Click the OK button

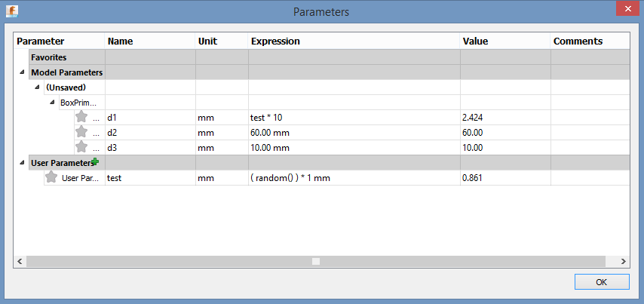pos(602,282)
